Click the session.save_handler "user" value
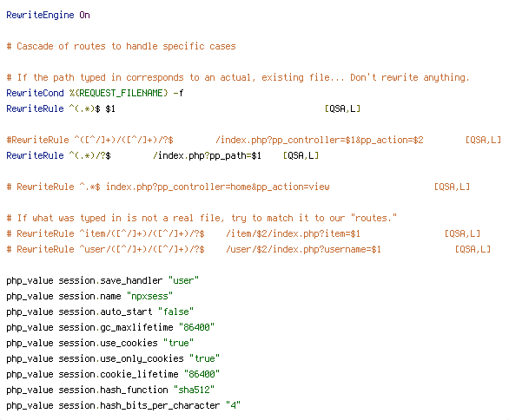Screen dimensions: 509x420 pyautogui.click(x=183, y=280)
